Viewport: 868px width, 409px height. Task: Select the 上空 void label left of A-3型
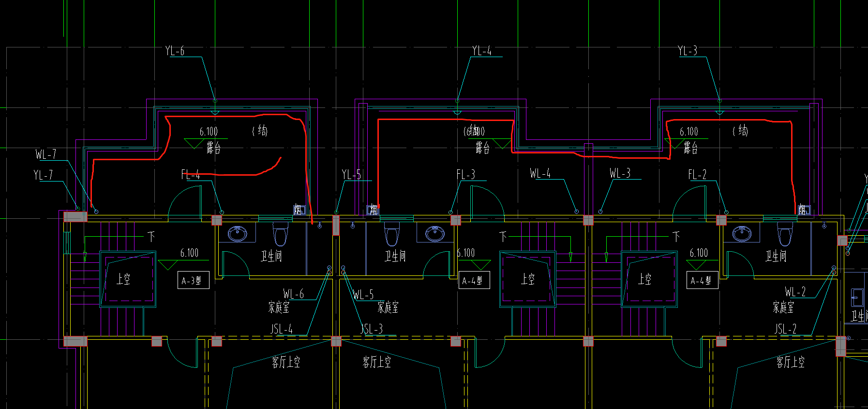click(123, 279)
